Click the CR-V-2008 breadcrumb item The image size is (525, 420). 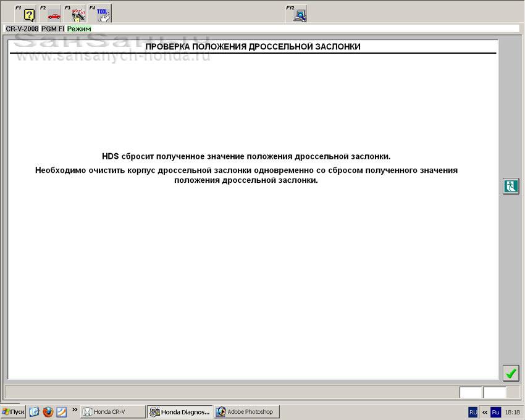22,28
